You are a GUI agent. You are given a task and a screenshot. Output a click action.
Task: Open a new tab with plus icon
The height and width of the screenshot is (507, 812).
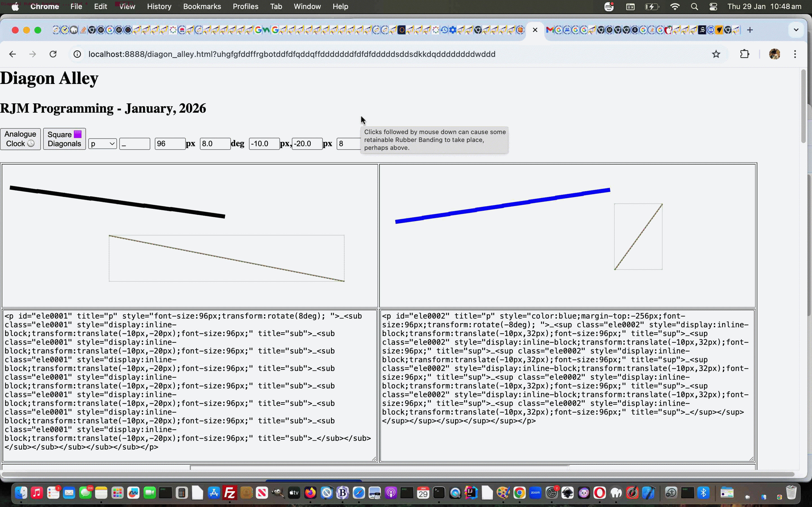tap(750, 30)
